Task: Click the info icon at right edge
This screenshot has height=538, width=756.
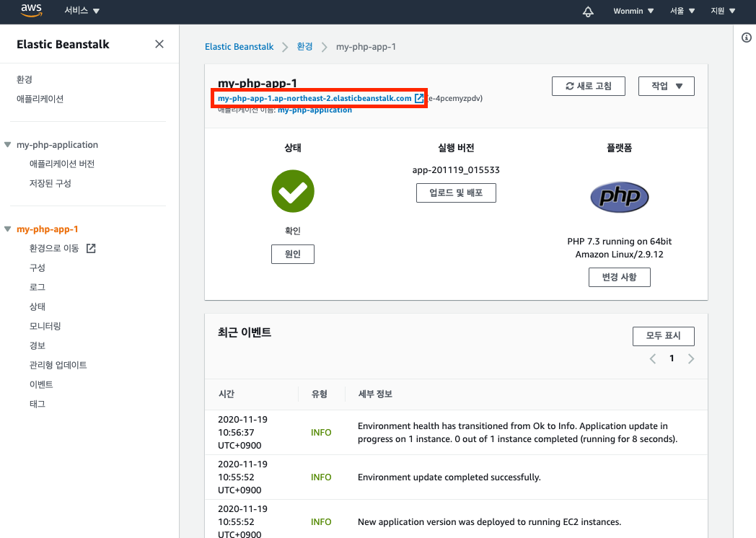Action: 747,38
